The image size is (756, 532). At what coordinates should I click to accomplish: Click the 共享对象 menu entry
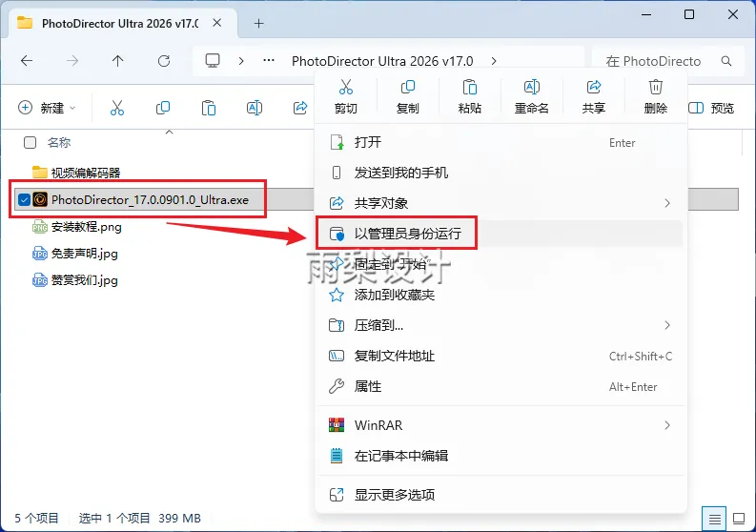tap(501, 203)
